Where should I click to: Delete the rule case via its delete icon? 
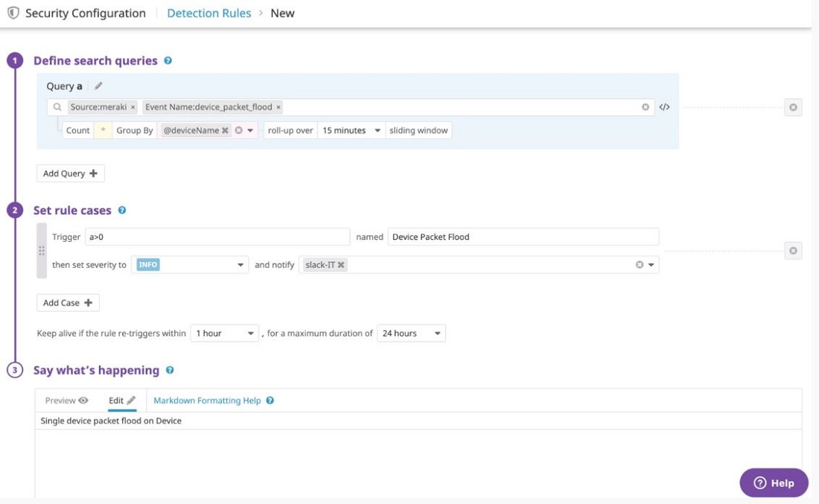(793, 250)
